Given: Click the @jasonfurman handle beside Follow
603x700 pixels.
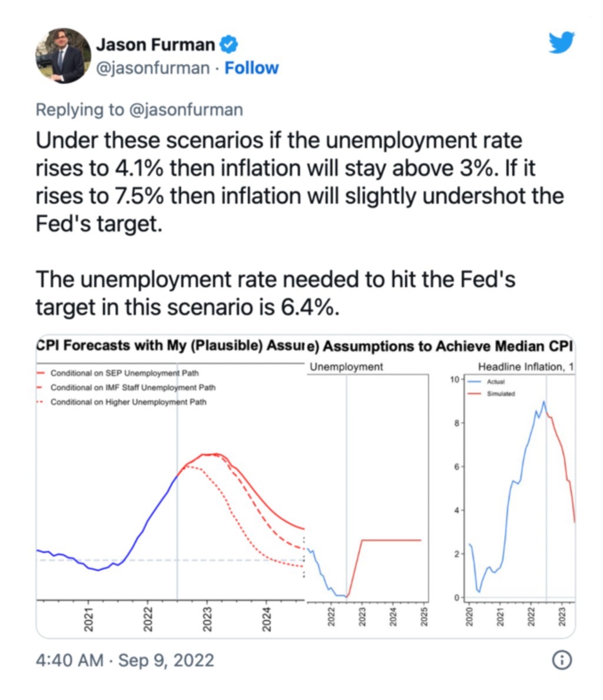Looking at the screenshot, I should pos(152,68).
